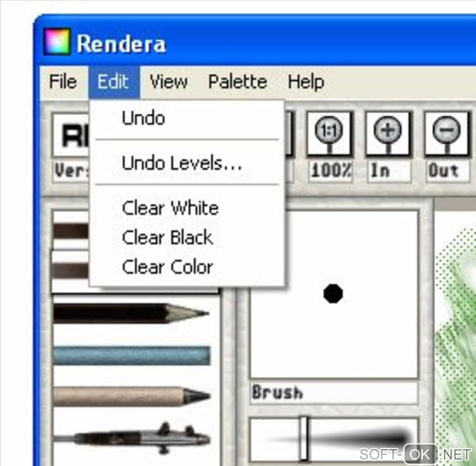This screenshot has width=476, height=466.
Task: Select the tan colored pencil tool
Action: (x=132, y=395)
